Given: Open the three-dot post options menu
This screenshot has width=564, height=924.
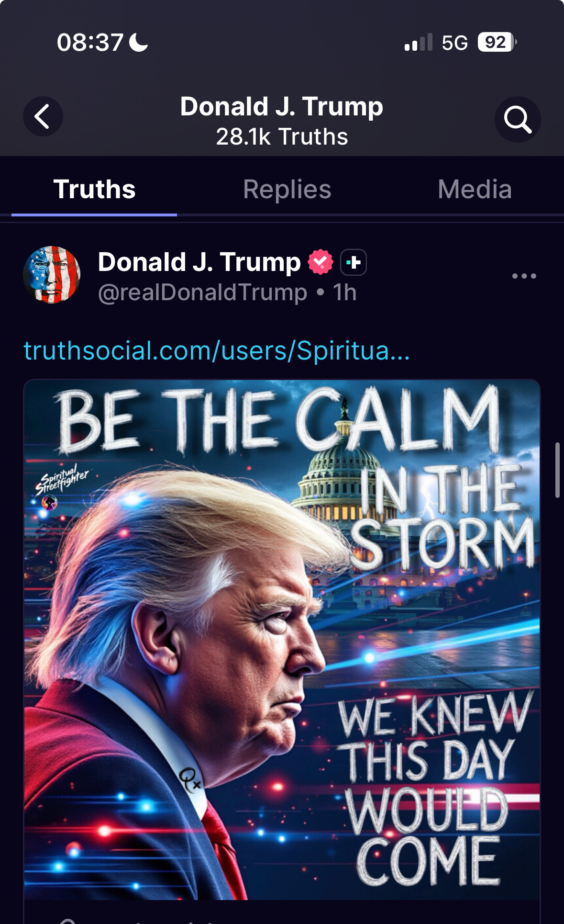Looking at the screenshot, I should pos(524,276).
